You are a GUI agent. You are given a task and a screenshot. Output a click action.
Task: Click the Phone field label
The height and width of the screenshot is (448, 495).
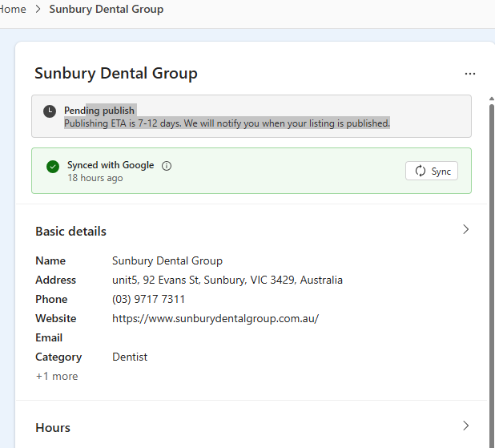pyautogui.click(x=51, y=299)
